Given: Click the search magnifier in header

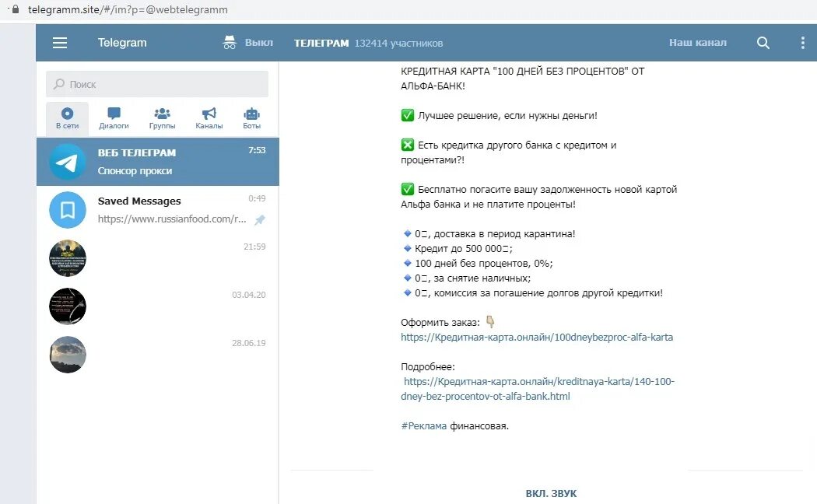Looking at the screenshot, I should point(763,43).
